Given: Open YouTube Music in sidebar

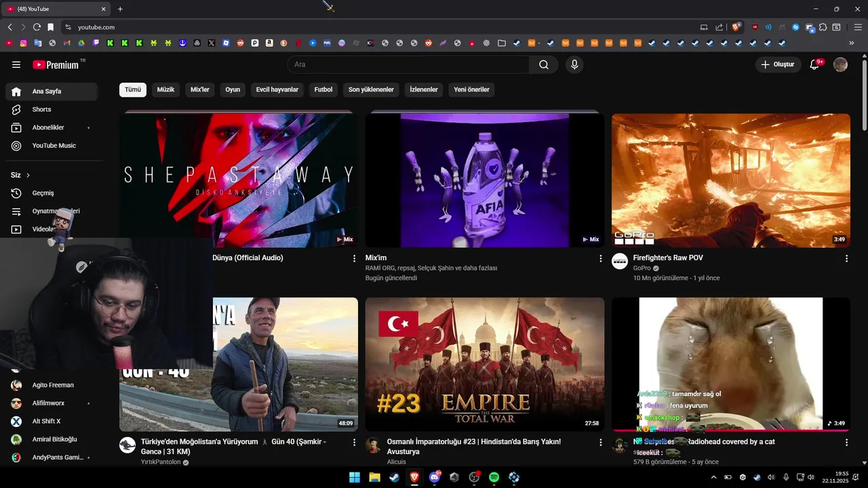Looking at the screenshot, I should tap(52, 146).
